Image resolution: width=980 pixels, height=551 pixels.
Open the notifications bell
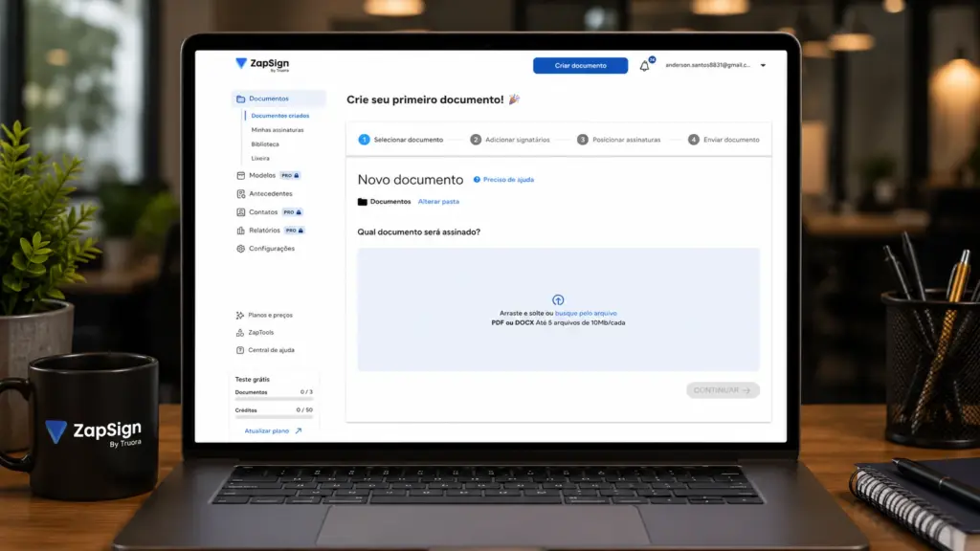pyautogui.click(x=644, y=66)
